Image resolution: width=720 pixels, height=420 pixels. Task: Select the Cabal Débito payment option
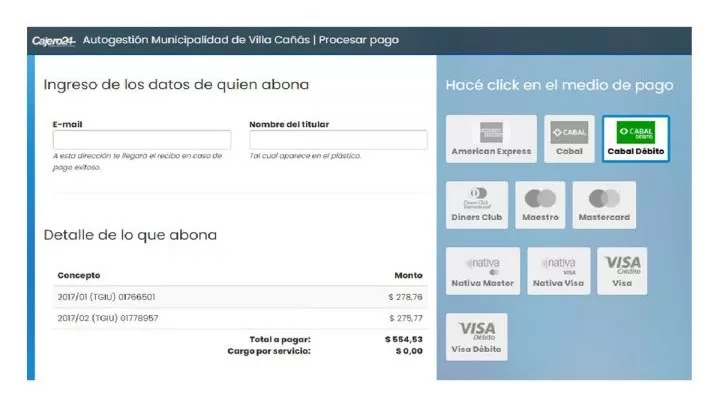pyautogui.click(x=636, y=139)
